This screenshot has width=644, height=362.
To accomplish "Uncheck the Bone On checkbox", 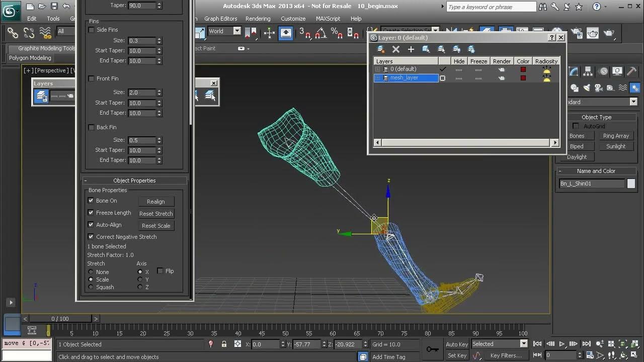I will (91, 201).
